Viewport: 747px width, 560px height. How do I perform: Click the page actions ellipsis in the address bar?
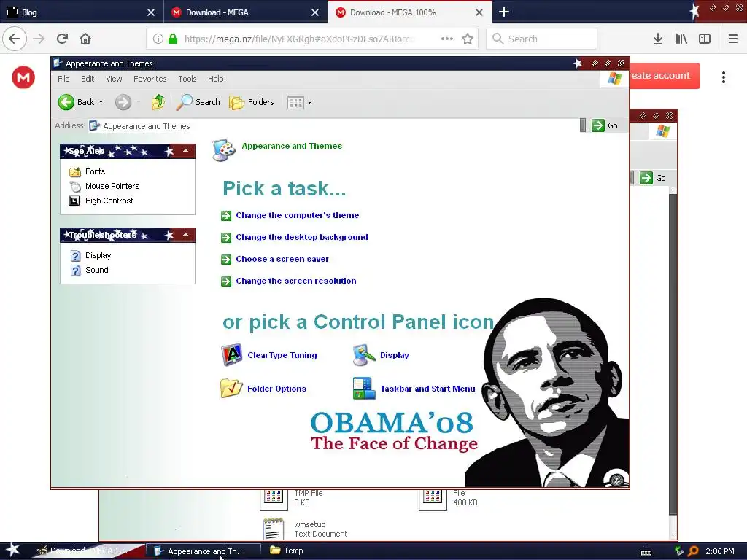click(447, 39)
